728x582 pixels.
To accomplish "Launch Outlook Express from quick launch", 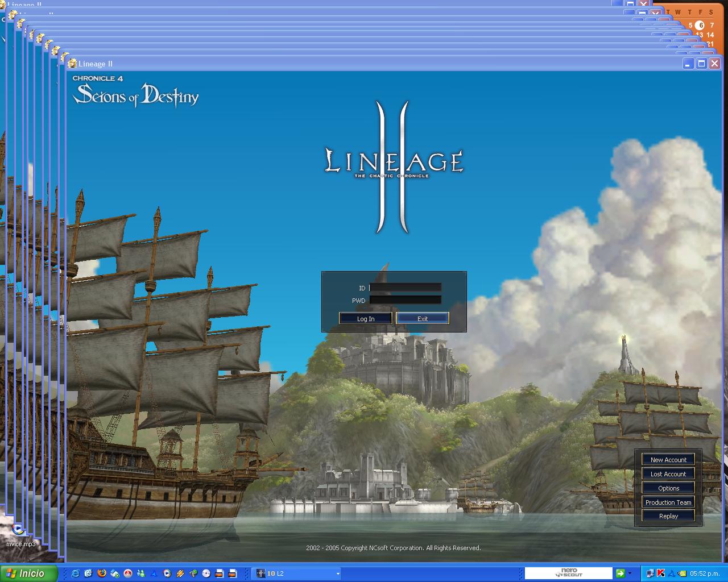I will coord(88,573).
